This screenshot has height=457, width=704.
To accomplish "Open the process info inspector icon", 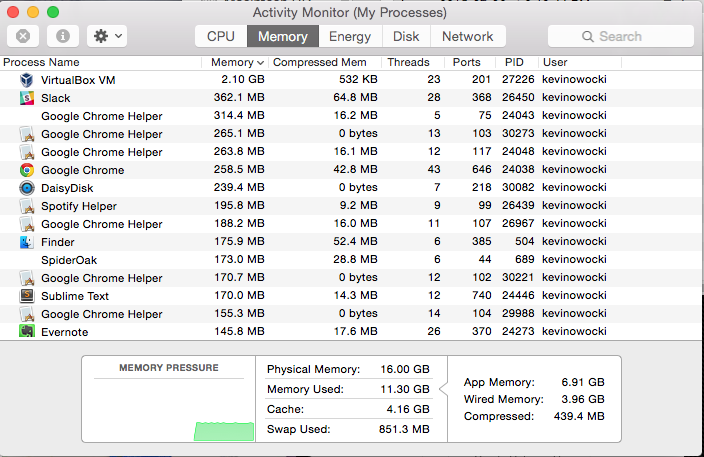I will 63,36.
